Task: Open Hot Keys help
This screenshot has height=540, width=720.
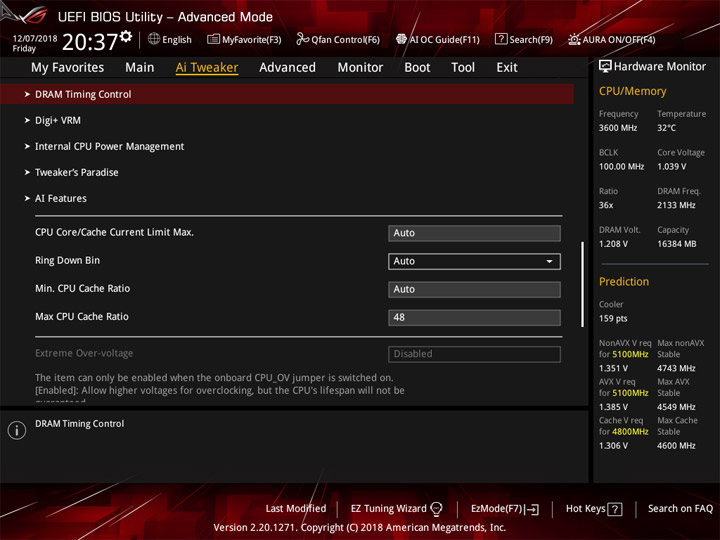Action: 594,509
